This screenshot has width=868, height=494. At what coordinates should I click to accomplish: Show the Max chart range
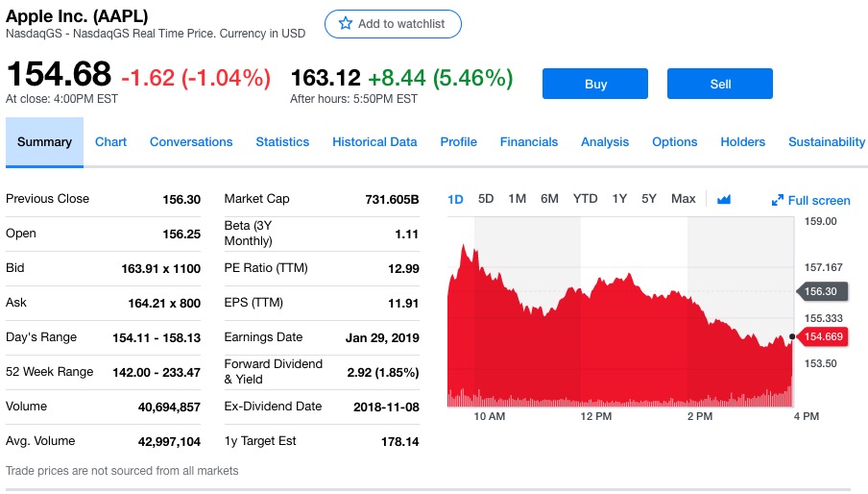click(x=683, y=198)
